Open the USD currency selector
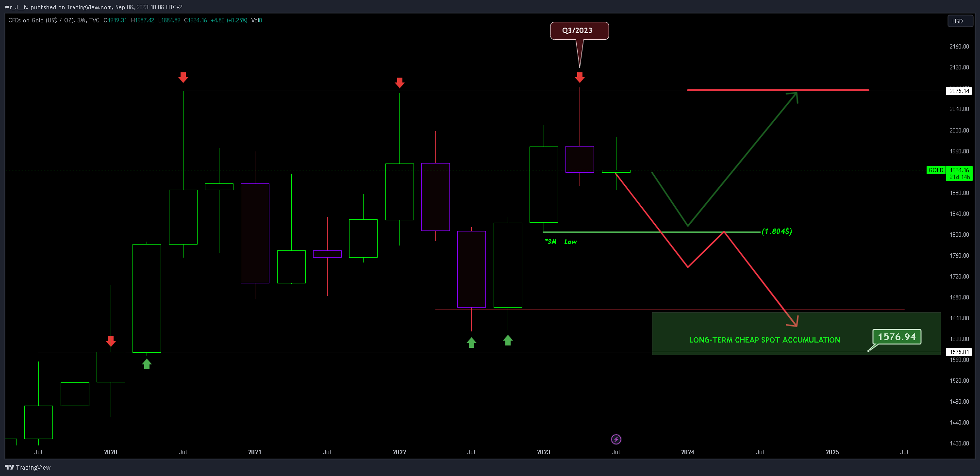Screen dimensions: 980x476 click(960, 21)
